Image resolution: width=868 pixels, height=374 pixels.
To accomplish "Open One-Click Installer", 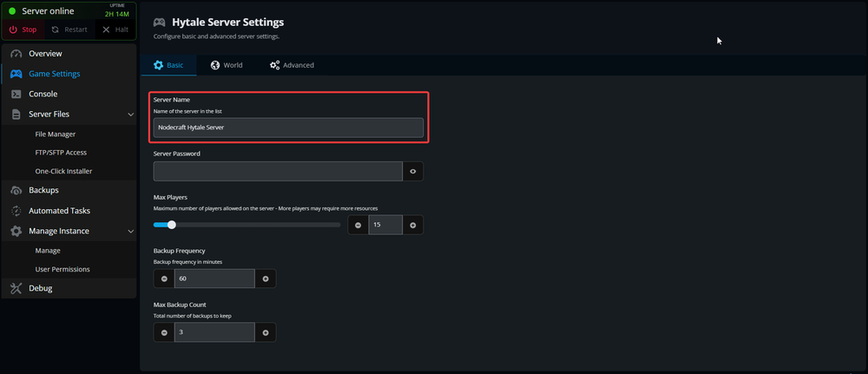I will [63, 171].
